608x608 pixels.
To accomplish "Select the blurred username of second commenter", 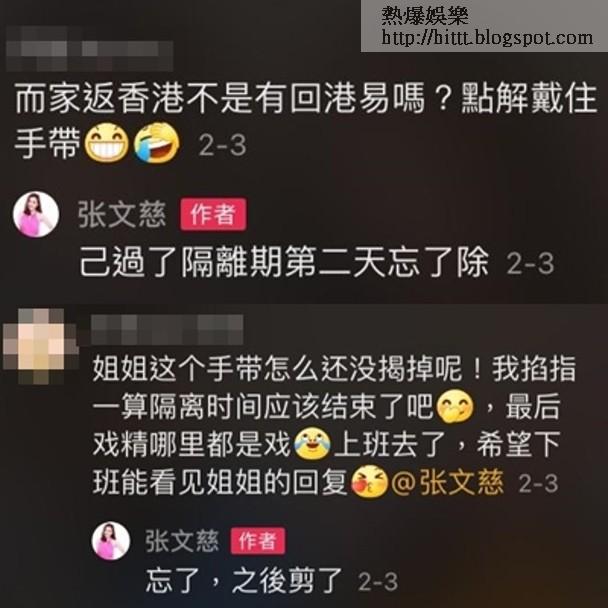I will pyautogui.click(x=167, y=329).
